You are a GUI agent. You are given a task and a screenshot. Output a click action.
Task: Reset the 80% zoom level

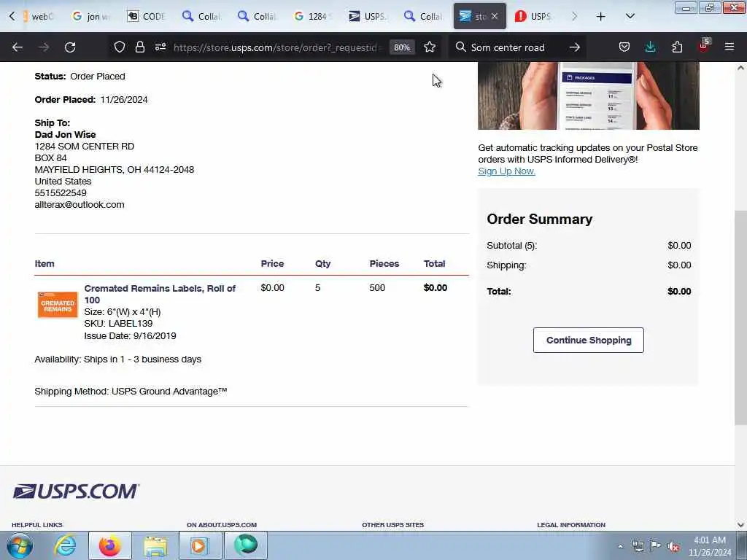[x=402, y=47]
